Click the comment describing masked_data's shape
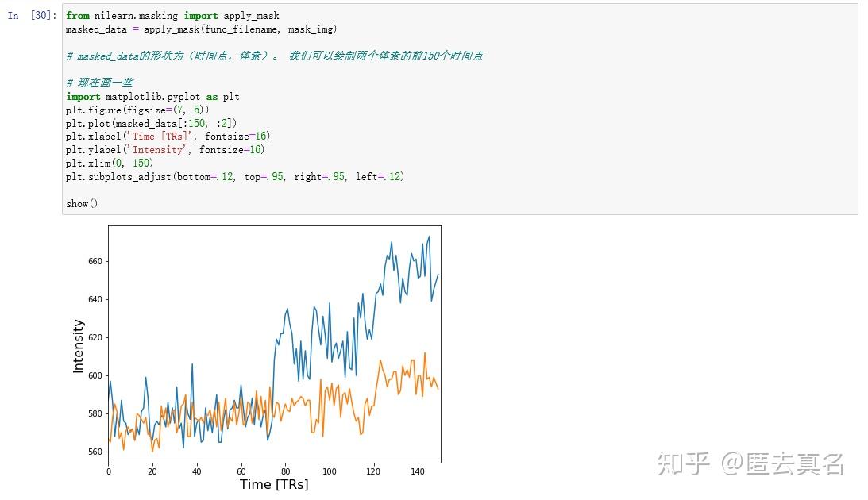This screenshot has height=500, width=868. (274, 56)
